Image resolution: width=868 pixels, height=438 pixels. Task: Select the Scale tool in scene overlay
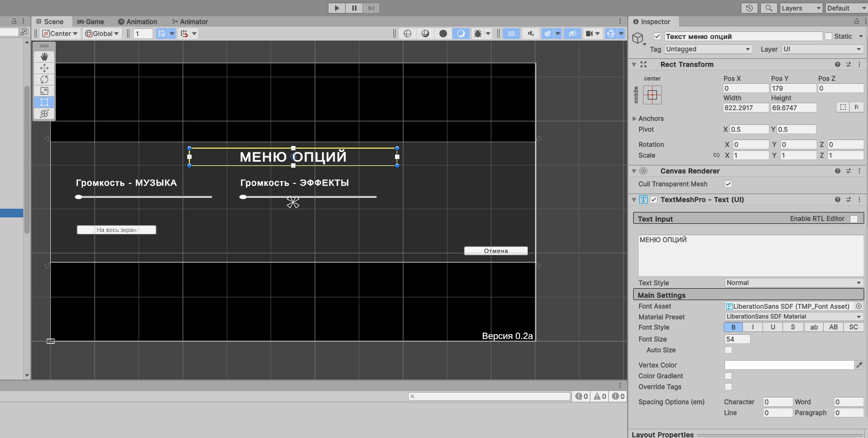(44, 90)
